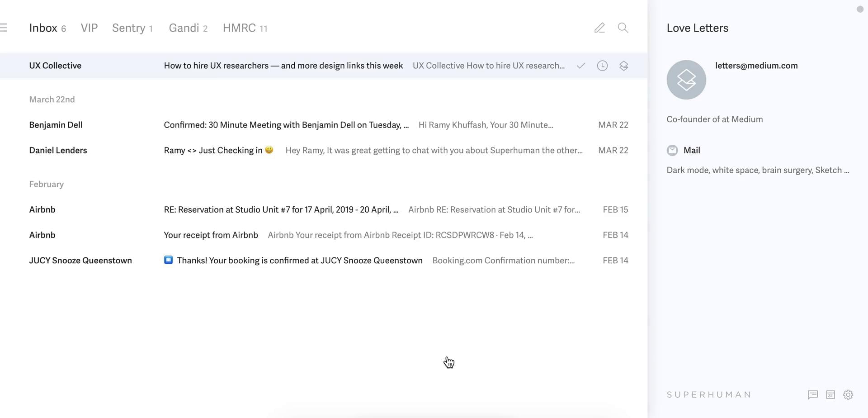The height and width of the screenshot is (418, 868).
Task: Open the hamburger menu icon
Action: tap(4, 28)
